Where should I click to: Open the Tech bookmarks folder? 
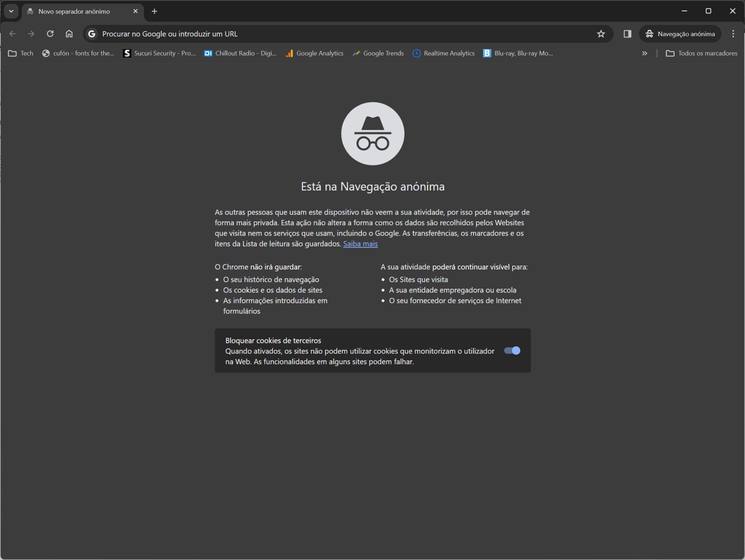coord(21,53)
